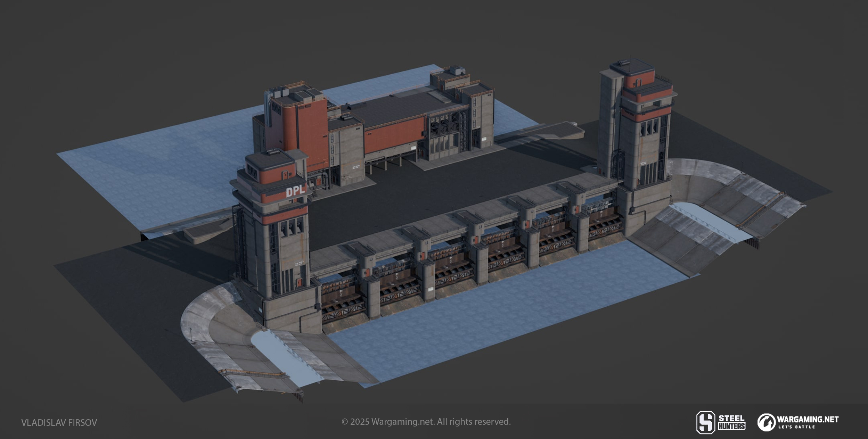Viewport: 868px width, 439px height.
Task: Click the 2025 Wargaming.net copyright notice
Action: (426, 422)
